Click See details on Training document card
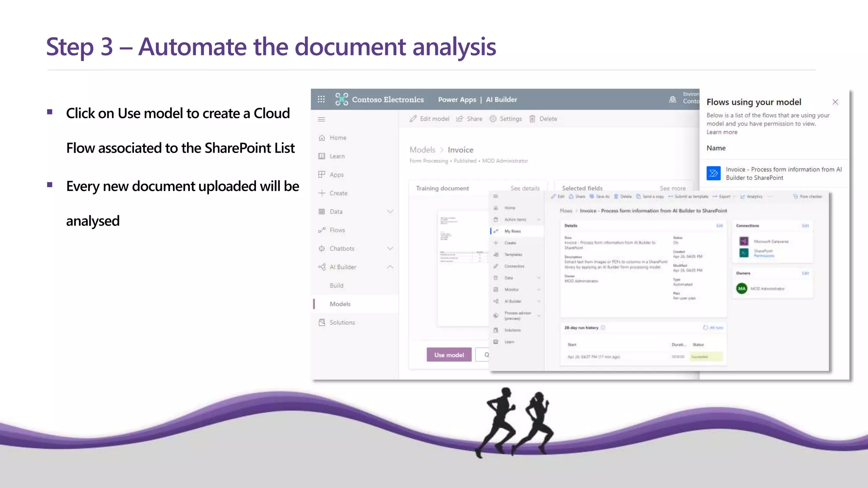868x488 pixels. pos(525,189)
